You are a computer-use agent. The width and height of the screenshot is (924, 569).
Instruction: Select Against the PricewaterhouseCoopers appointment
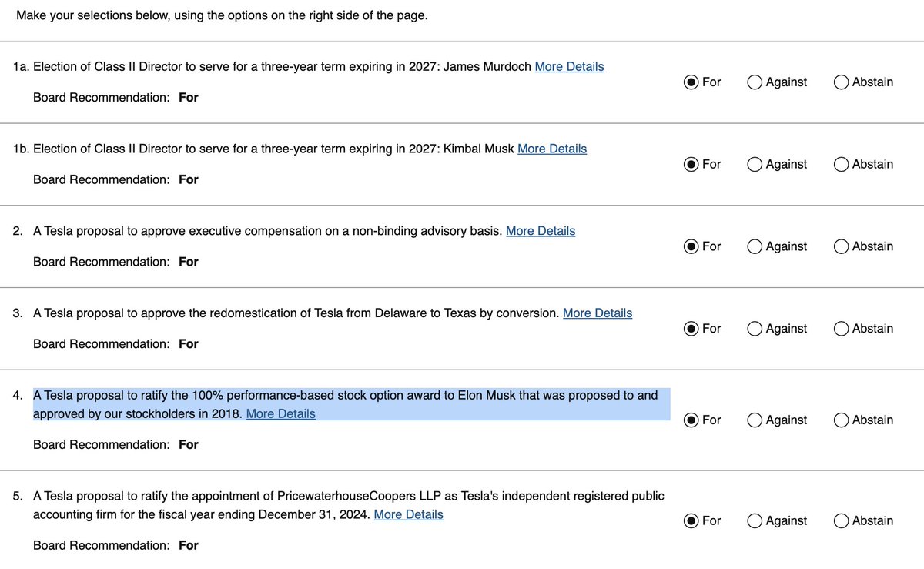click(755, 521)
